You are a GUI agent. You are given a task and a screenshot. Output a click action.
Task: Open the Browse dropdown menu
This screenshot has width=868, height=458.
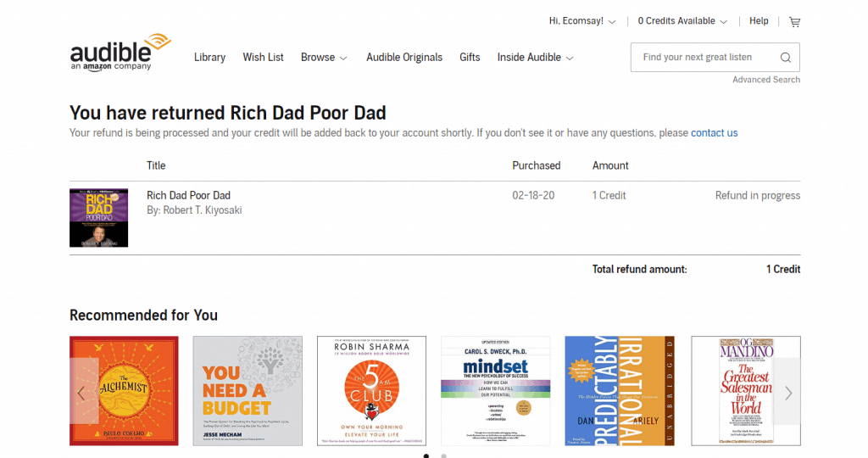pyautogui.click(x=324, y=58)
